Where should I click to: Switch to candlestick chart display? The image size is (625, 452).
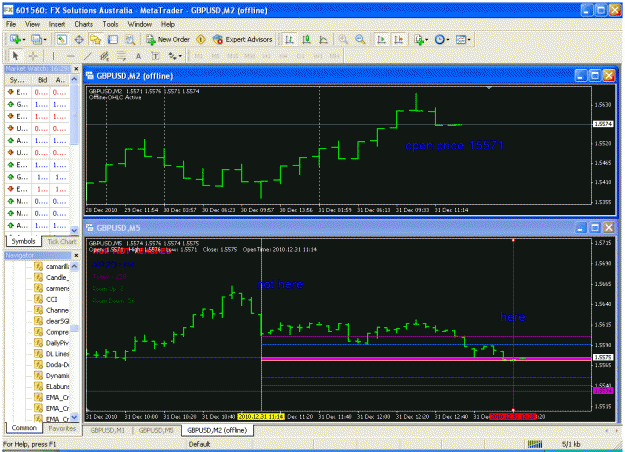(x=307, y=39)
